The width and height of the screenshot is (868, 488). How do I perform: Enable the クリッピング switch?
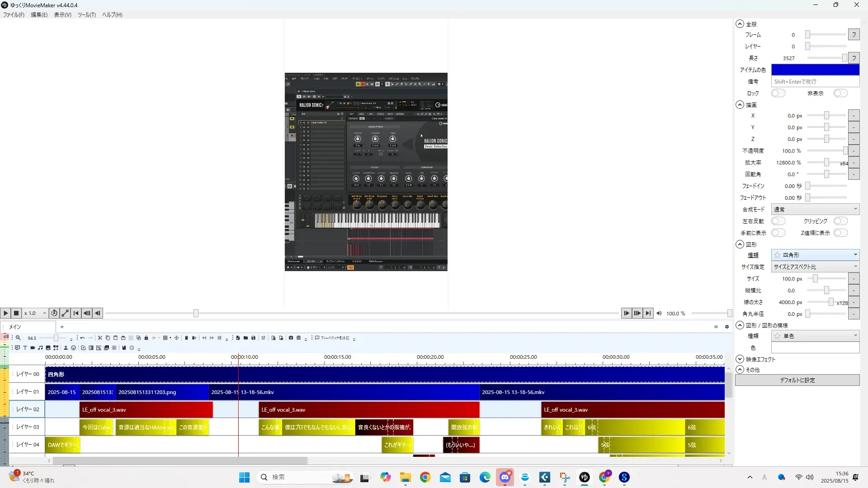(840, 221)
